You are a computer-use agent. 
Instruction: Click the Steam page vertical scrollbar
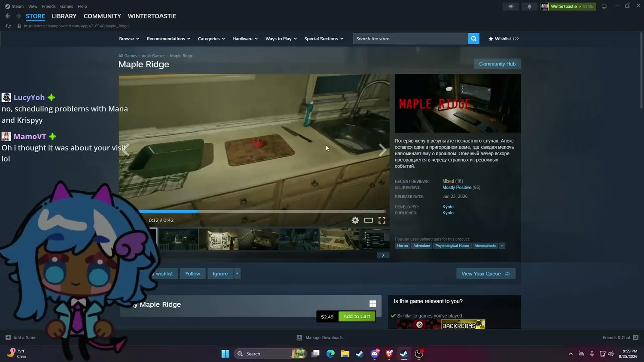[641, 70]
